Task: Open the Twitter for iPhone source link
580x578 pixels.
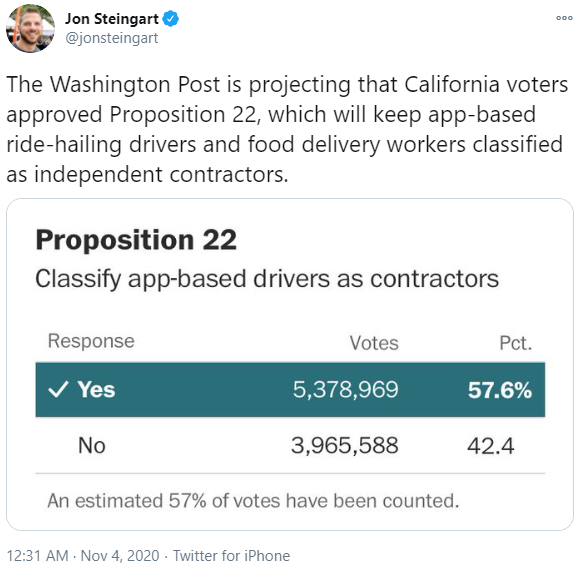Action: coord(232,555)
